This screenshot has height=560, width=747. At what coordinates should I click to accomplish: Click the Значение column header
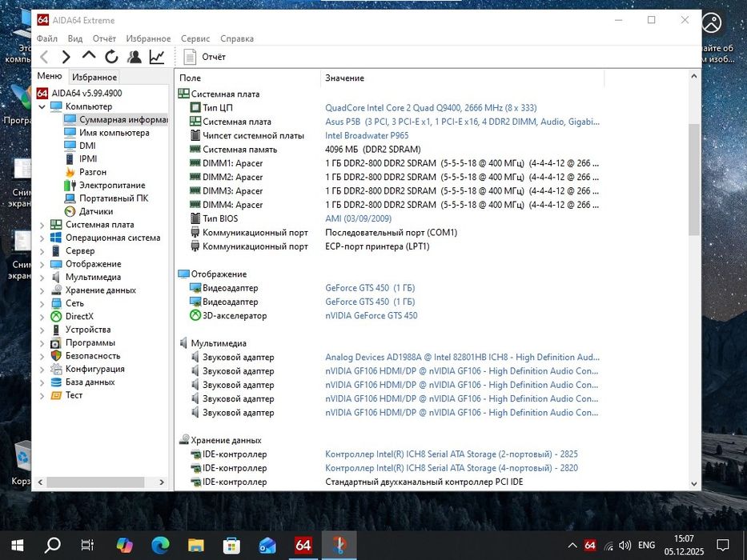(x=344, y=78)
